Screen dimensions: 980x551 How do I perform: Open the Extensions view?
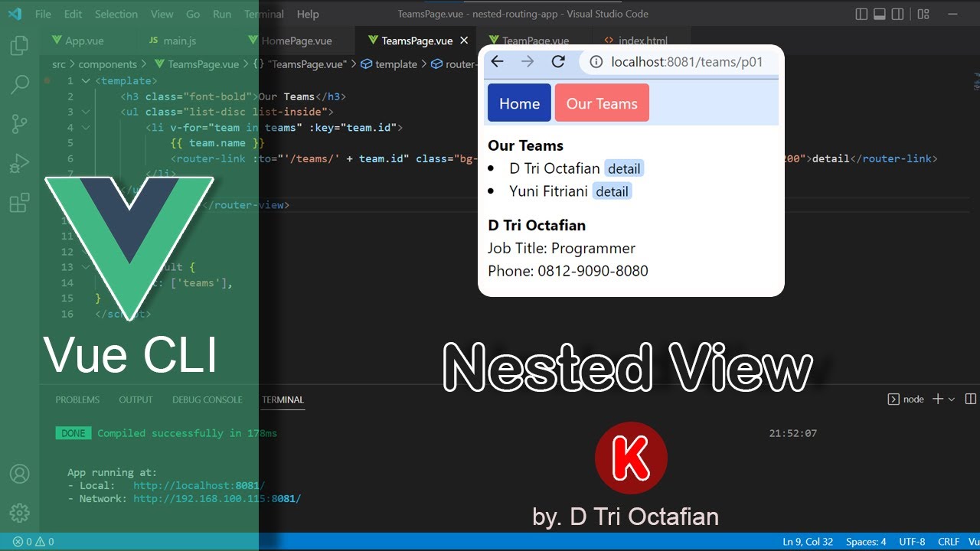19,203
